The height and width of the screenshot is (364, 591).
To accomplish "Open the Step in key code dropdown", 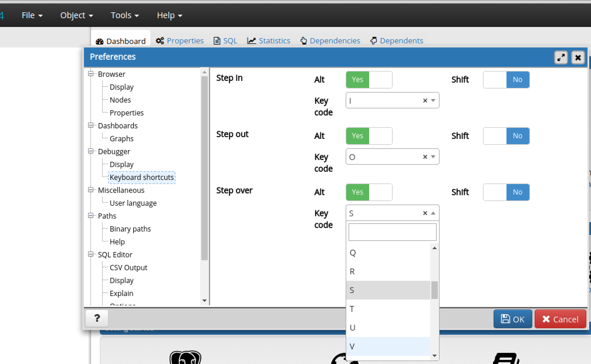I will (x=433, y=101).
